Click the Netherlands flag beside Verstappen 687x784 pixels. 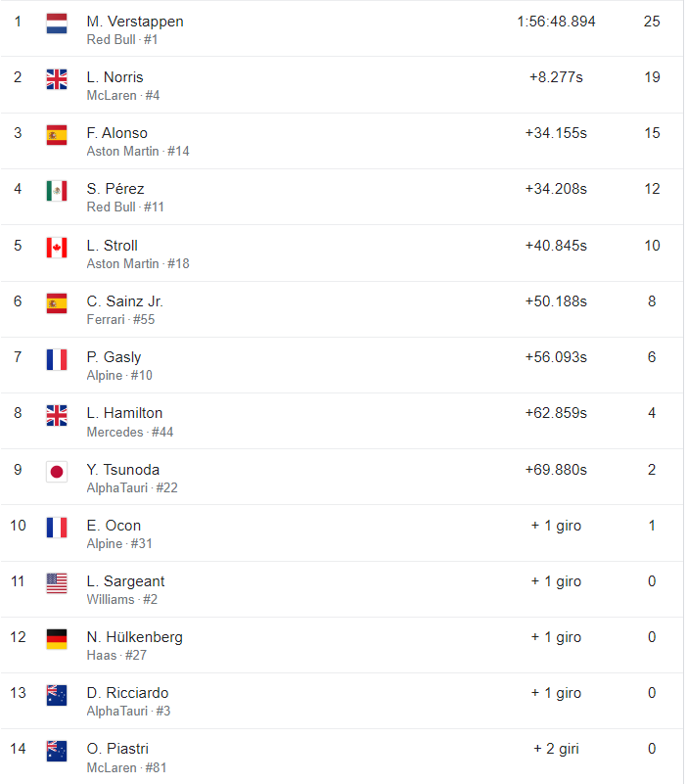click(x=57, y=23)
